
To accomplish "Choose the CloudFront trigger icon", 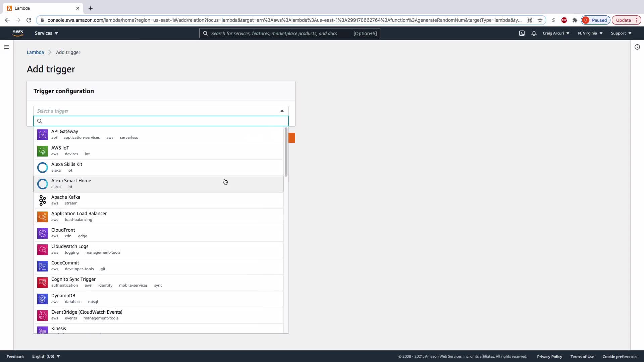I will coord(42,233).
